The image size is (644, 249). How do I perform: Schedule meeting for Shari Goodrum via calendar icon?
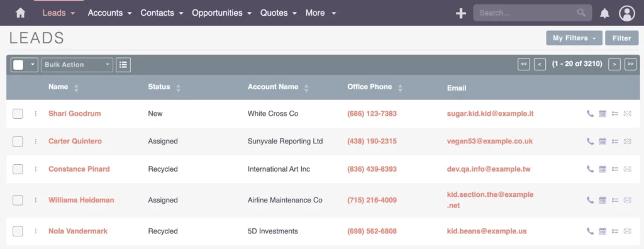[602, 113]
